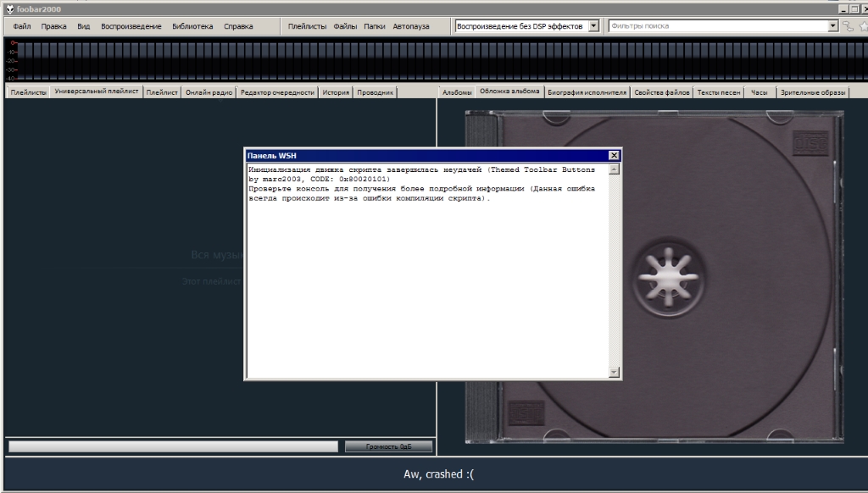Select the Обложка альбома tab
Viewport: 868px width, 493px height.
509,91
